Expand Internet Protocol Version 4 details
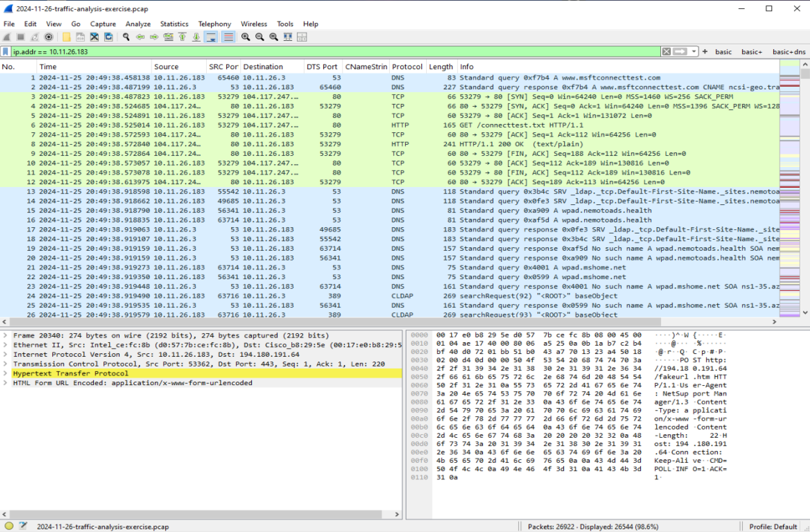Viewport: 810px width, 532px height. coord(6,354)
